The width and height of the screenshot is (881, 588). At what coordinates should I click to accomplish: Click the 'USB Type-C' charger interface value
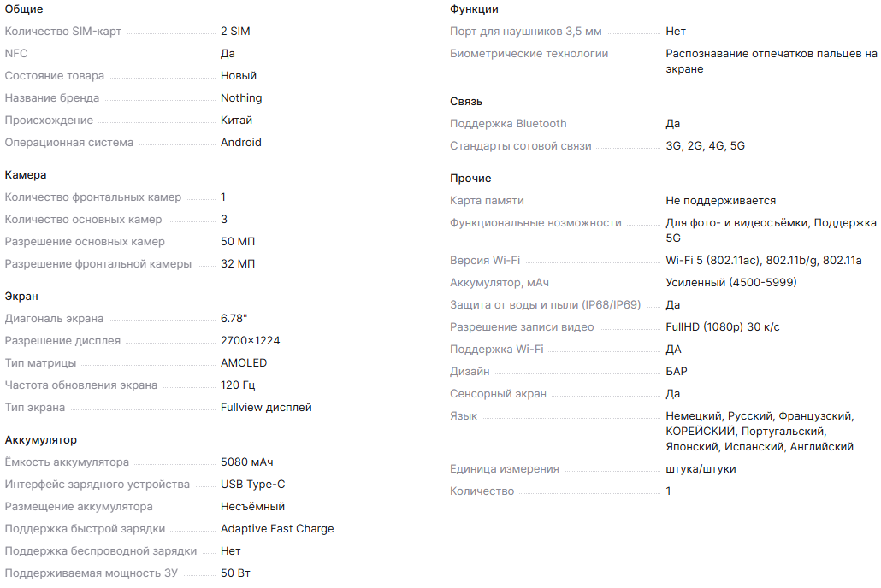point(253,485)
